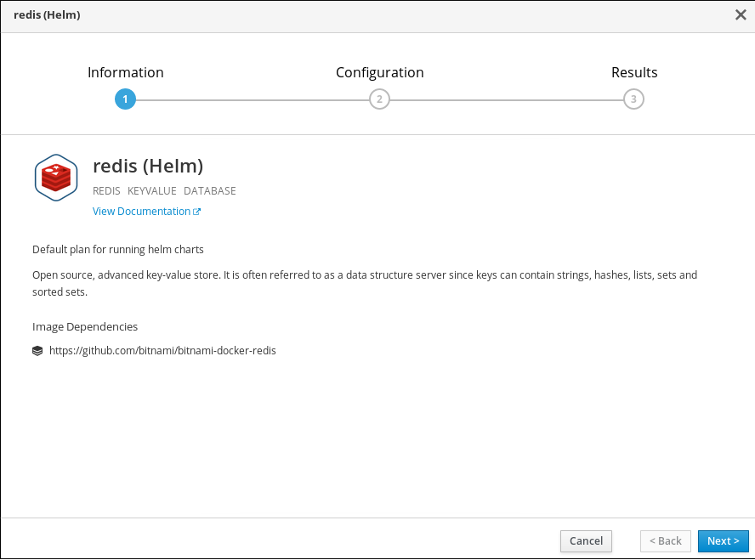The width and height of the screenshot is (755, 560).
Task: Click the redis logo icon
Action: [x=56, y=178]
